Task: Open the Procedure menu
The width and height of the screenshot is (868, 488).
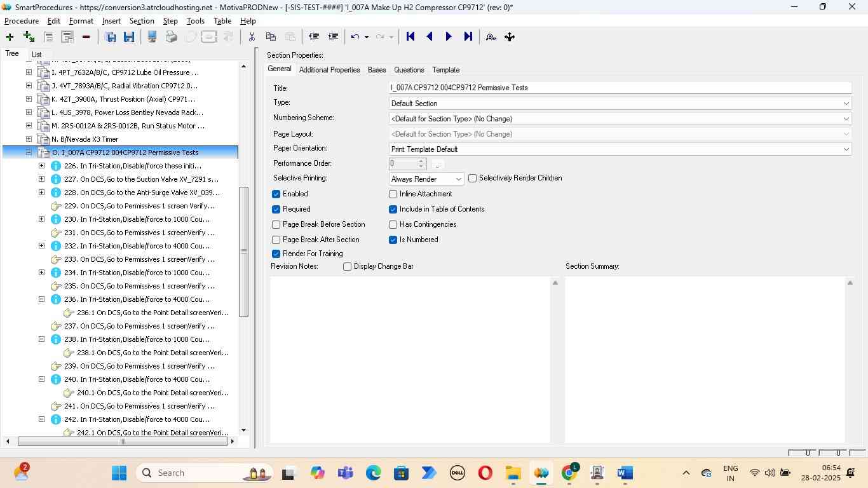Action: pos(22,21)
